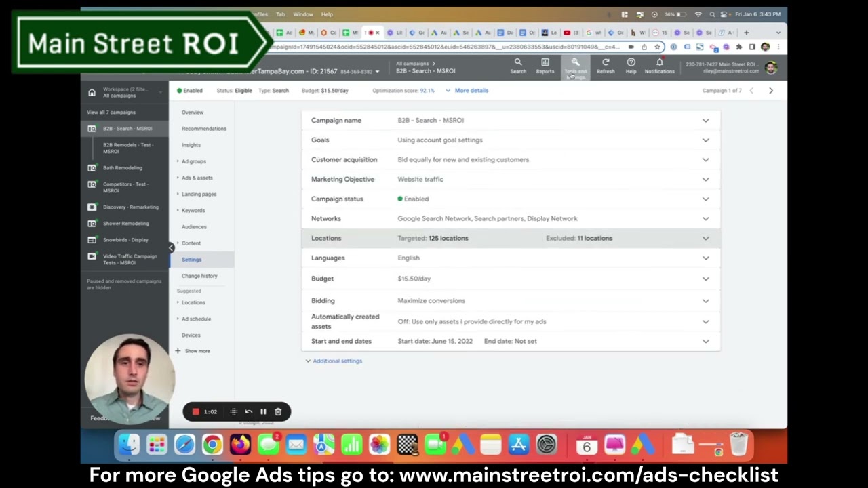Click Show more in the side menu
The image size is (868, 488).
tap(193, 351)
